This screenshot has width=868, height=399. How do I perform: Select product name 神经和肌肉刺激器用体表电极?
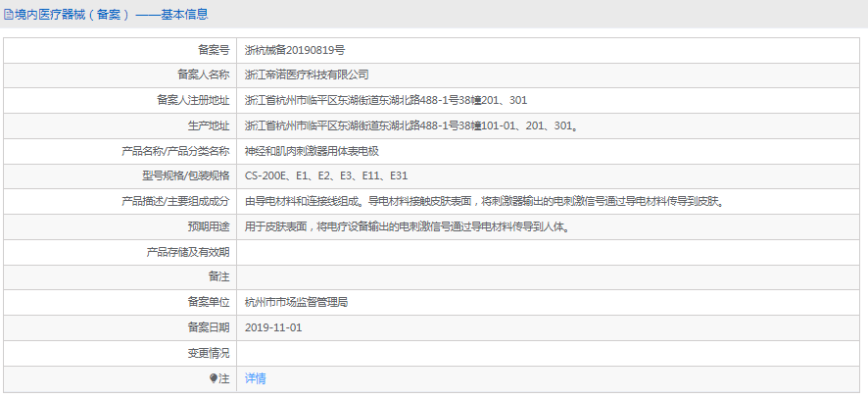[312, 151]
